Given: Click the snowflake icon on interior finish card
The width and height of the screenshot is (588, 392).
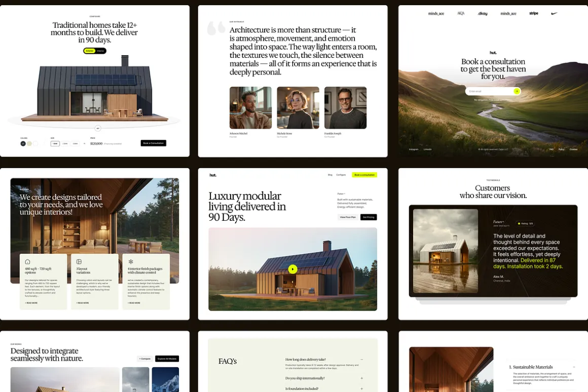Looking at the screenshot, I should [x=130, y=261].
